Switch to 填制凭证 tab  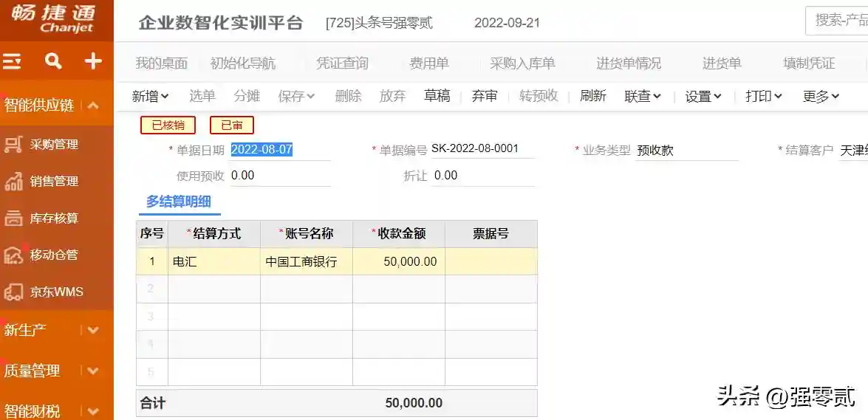809,63
